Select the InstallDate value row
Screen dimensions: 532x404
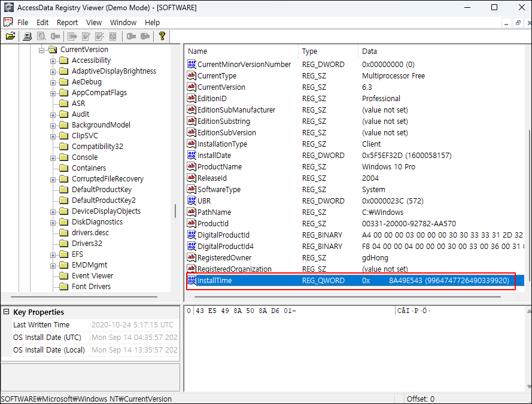click(355, 156)
